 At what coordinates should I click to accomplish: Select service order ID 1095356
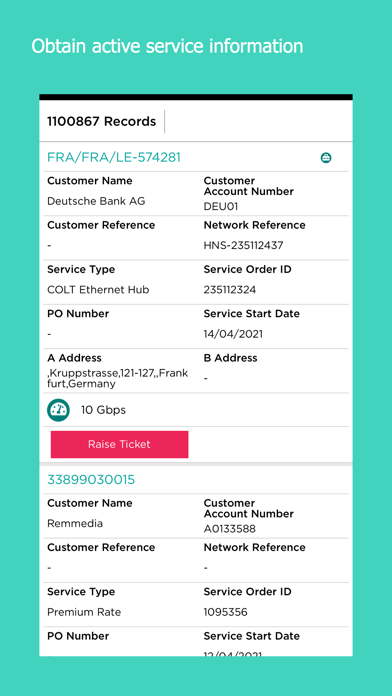pos(226,613)
